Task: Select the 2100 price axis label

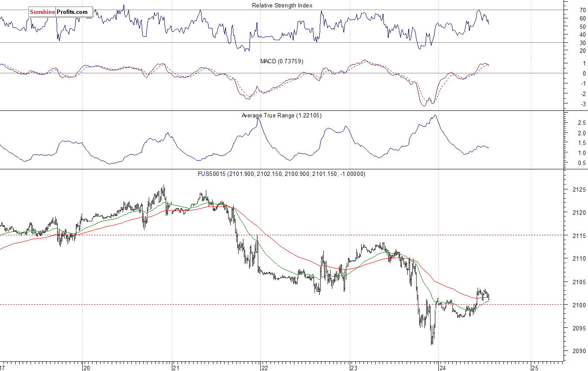Action: (x=579, y=305)
